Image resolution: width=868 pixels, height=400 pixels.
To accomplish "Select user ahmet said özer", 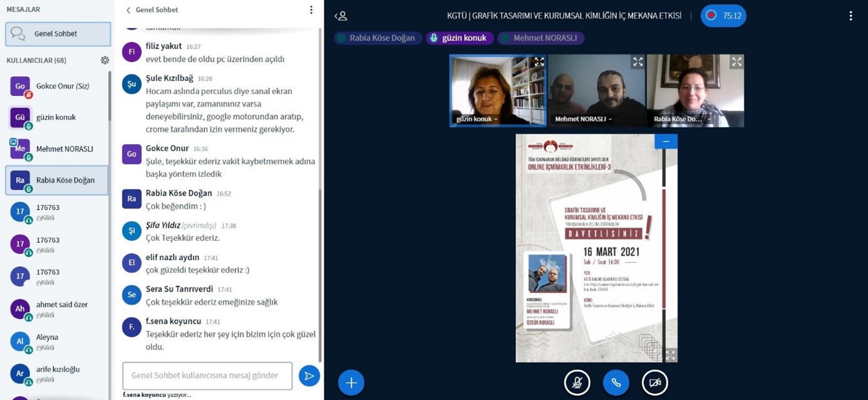I will pos(56,308).
